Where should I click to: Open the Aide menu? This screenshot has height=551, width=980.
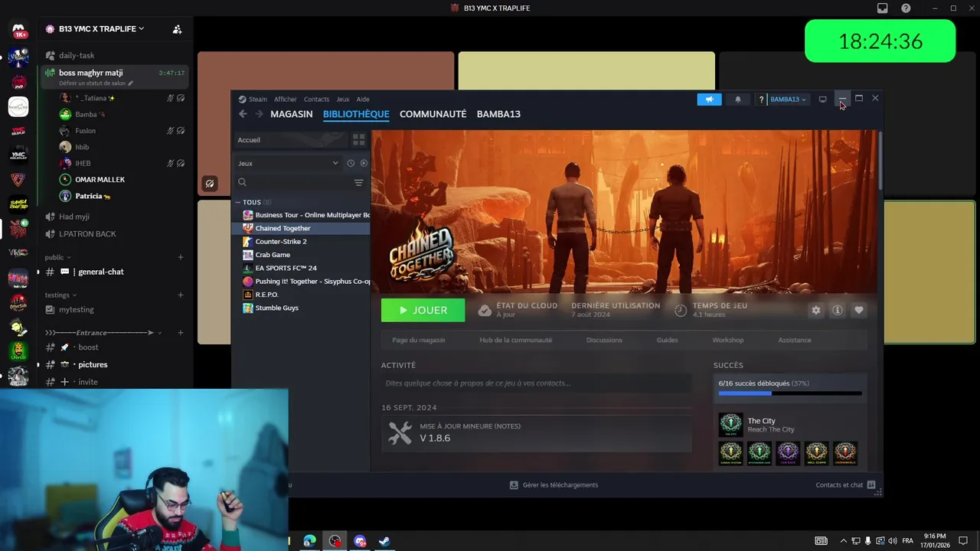coord(363,99)
